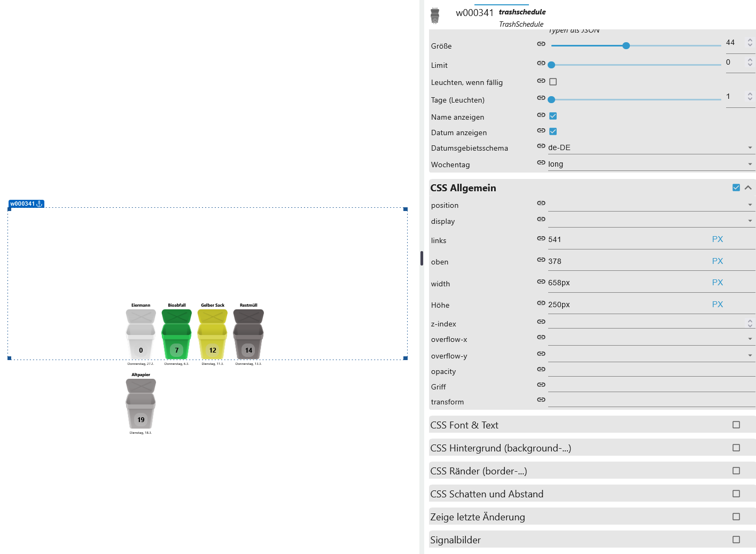The height and width of the screenshot is (554, 756).
Task: Click link icon for oben property
Action: [x=541, y=260]
